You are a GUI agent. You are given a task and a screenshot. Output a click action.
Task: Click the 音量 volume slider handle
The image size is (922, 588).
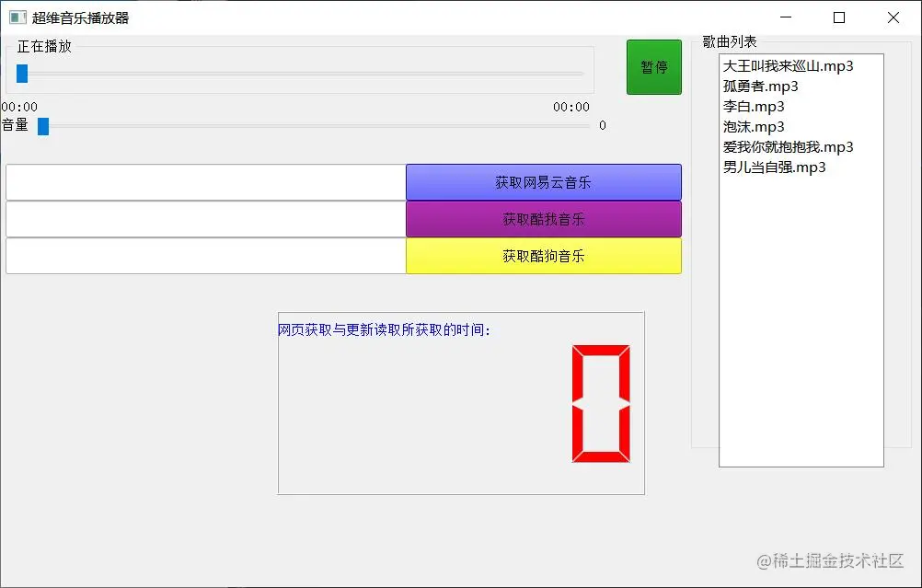(x=43, y=126)
